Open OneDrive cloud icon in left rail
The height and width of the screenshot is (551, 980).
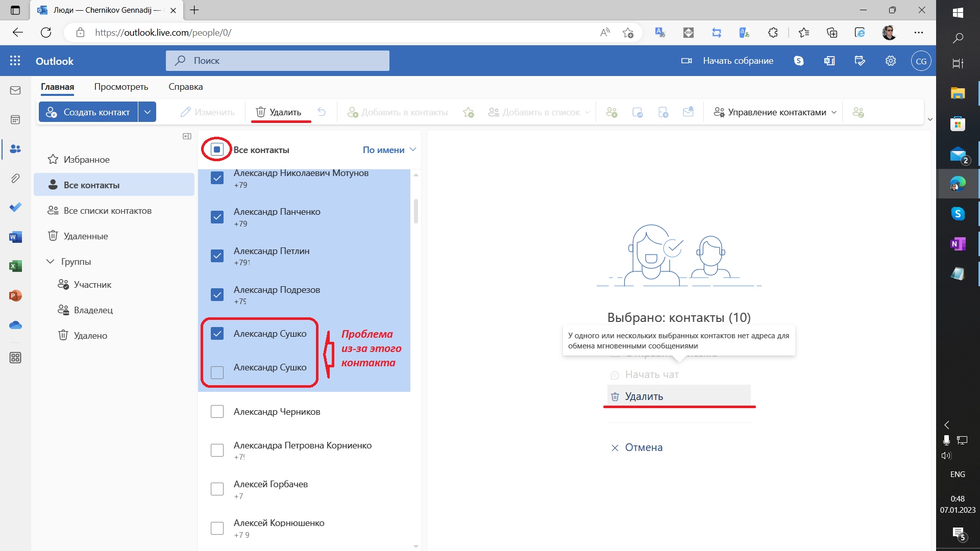click(15, 325)
